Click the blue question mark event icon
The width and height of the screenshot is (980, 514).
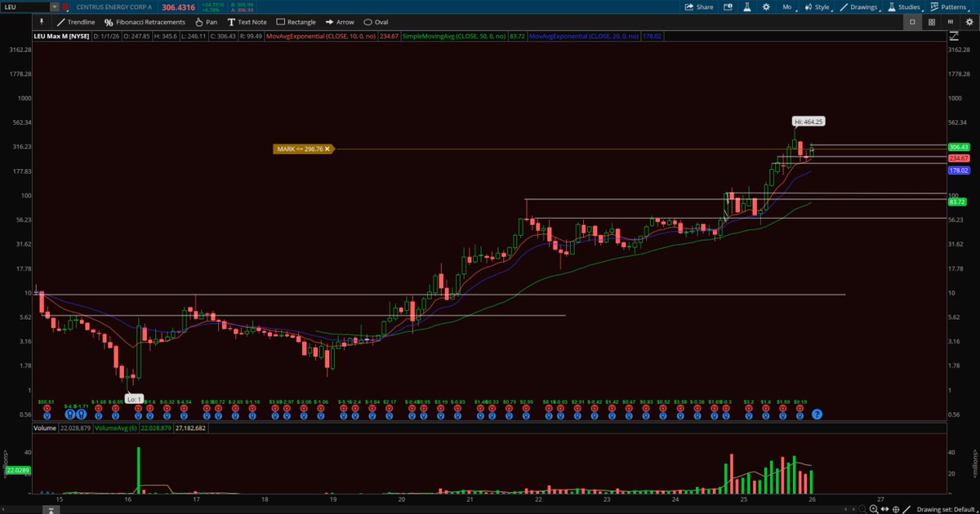(816, 414)
